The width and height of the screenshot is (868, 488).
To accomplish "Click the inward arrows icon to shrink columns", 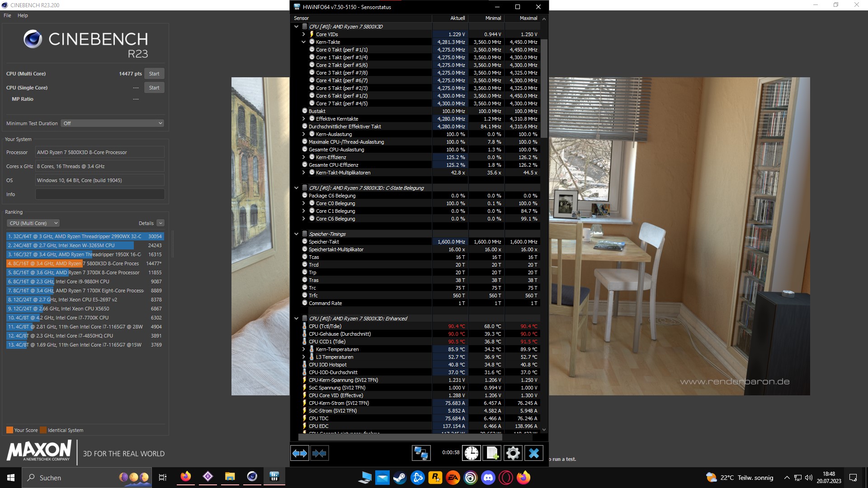I will tap(319, 453).
